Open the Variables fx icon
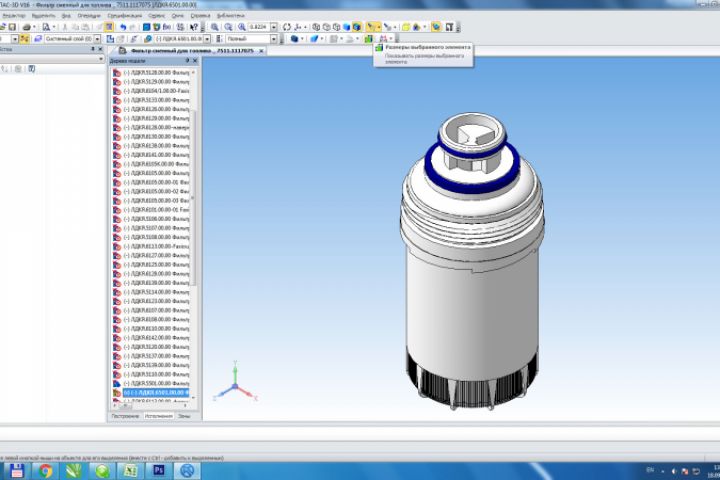The width and height of the screenshot is (720, 480). tap(167, 27)
